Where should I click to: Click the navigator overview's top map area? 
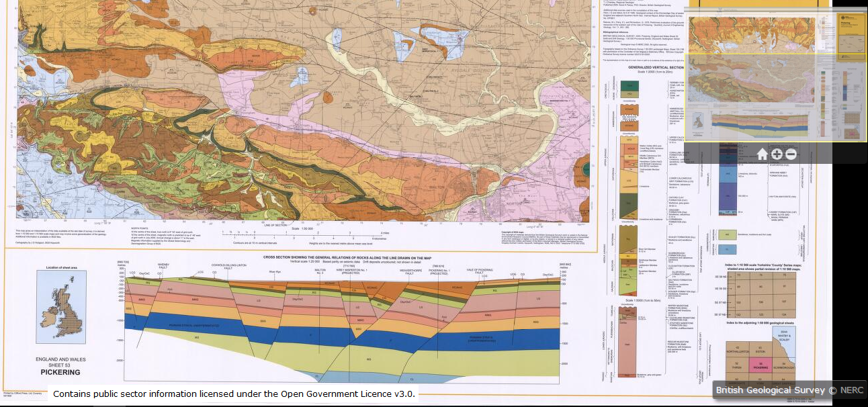click(x=754, y=32)
